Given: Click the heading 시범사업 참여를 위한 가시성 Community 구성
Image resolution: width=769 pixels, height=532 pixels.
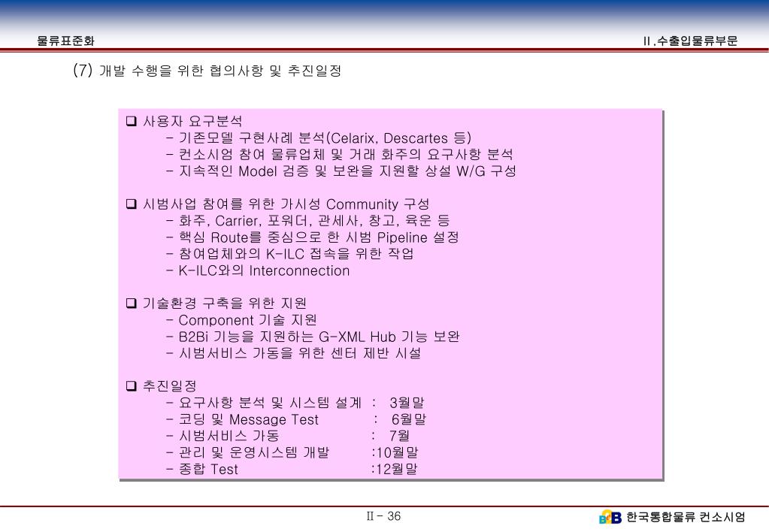Looking at the screenshot, I should pyautogui.click(x=286, y=204).
